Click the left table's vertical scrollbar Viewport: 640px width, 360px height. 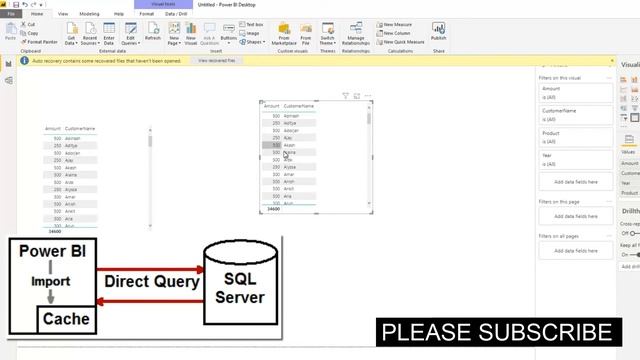150,177
